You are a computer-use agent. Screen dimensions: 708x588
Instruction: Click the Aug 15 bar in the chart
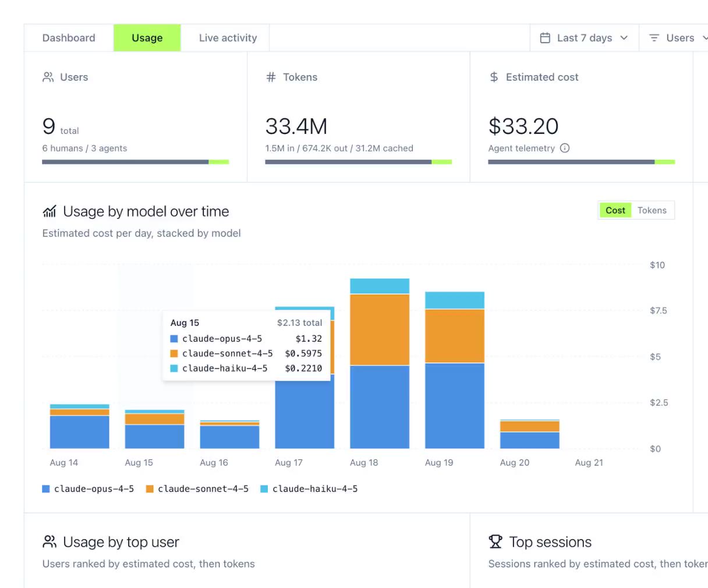(x=155, y=429)
